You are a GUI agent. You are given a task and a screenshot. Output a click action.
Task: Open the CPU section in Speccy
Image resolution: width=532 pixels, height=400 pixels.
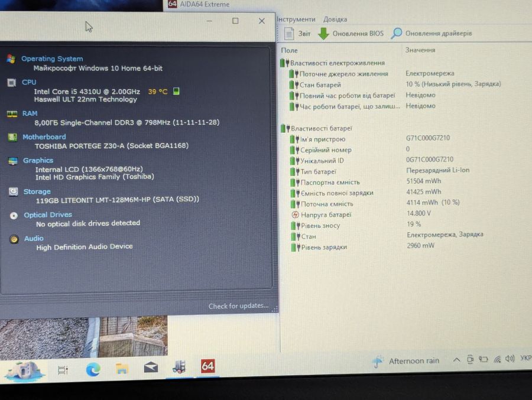(x=29, y=82)
